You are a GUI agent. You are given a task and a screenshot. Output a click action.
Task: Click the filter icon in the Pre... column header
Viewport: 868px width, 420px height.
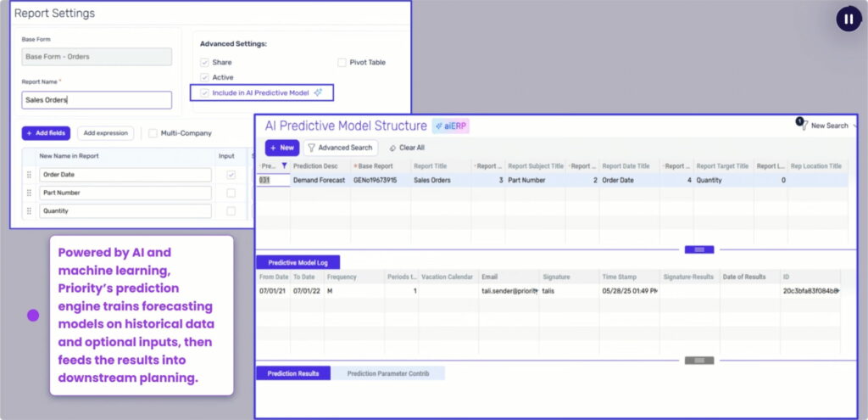click(284, 165)
